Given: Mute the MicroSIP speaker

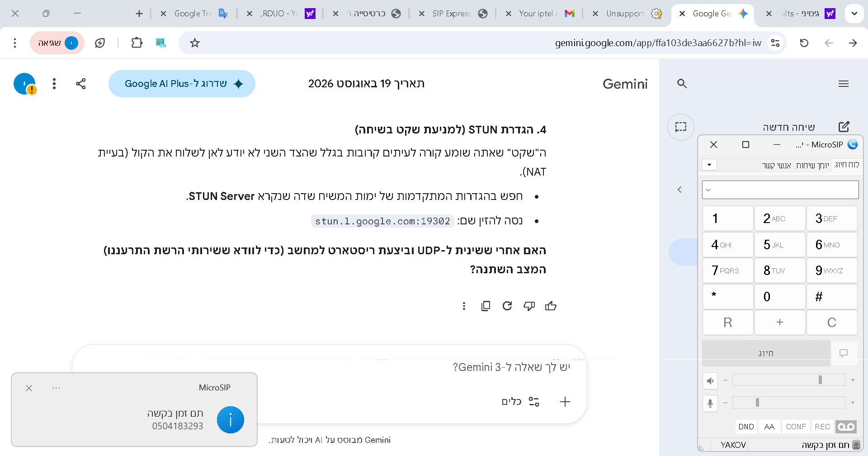Looking at the screenshot, I should click(x=710, y=380).
